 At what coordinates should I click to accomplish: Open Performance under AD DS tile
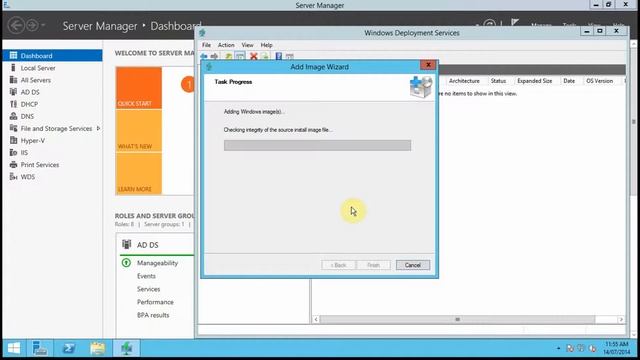pyautogui.click(x=155, y=302)
